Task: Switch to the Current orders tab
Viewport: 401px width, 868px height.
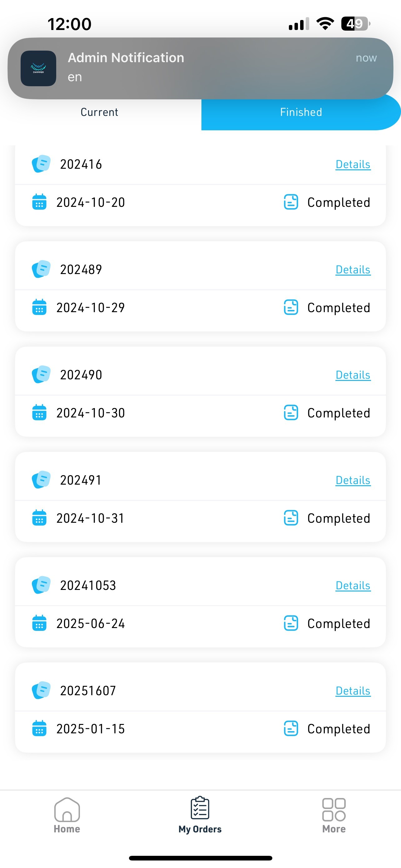Action: click(x=99, y=112)
